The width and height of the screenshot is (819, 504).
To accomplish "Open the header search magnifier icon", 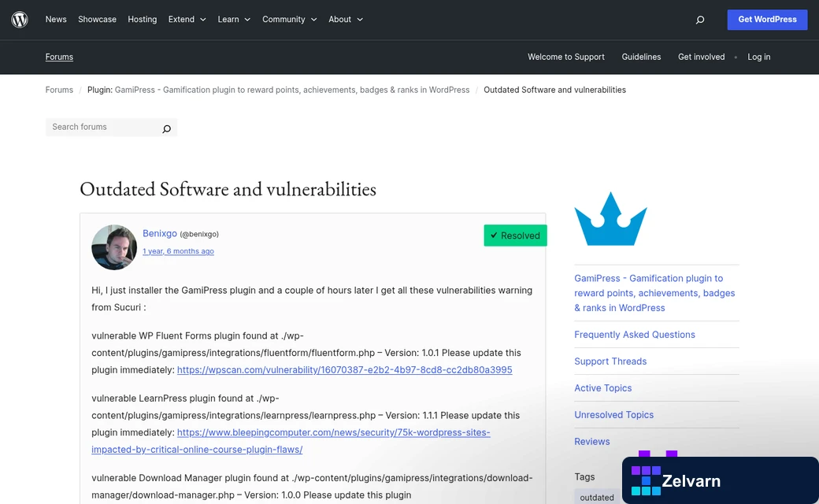I will 700,20.
